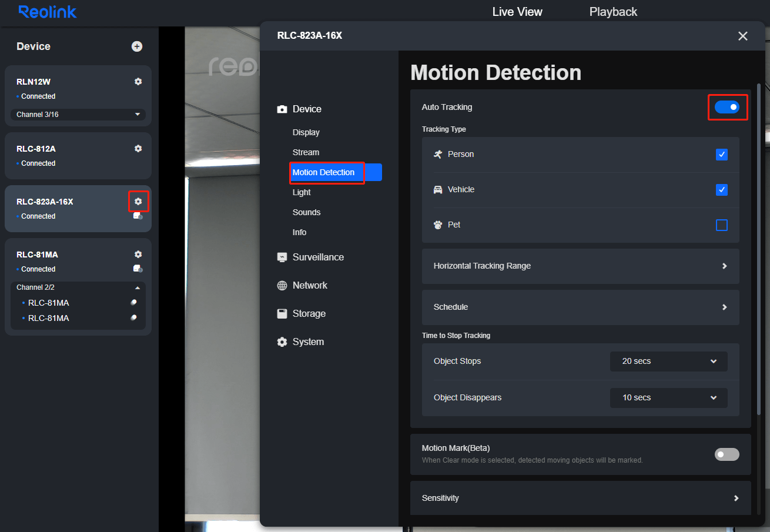Select the RLC-823A-16X device name in the list

click(45, 202)
